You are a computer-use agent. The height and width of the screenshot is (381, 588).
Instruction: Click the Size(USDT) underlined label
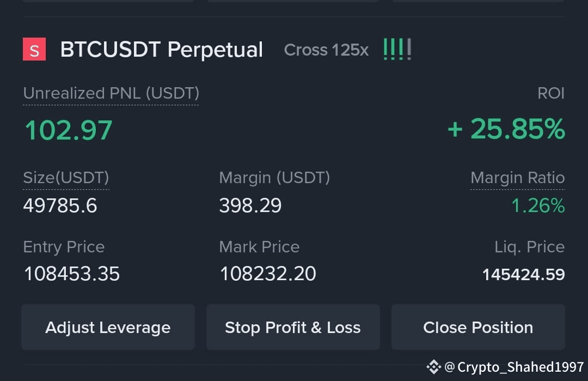66,178
